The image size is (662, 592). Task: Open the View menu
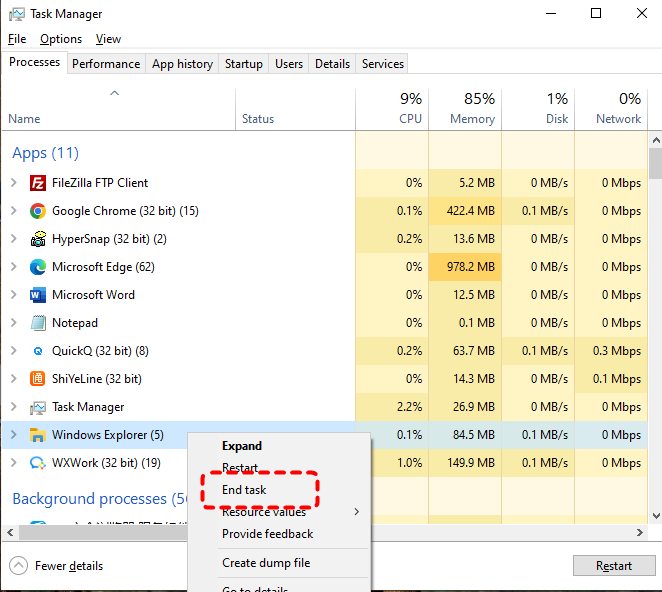108,39
